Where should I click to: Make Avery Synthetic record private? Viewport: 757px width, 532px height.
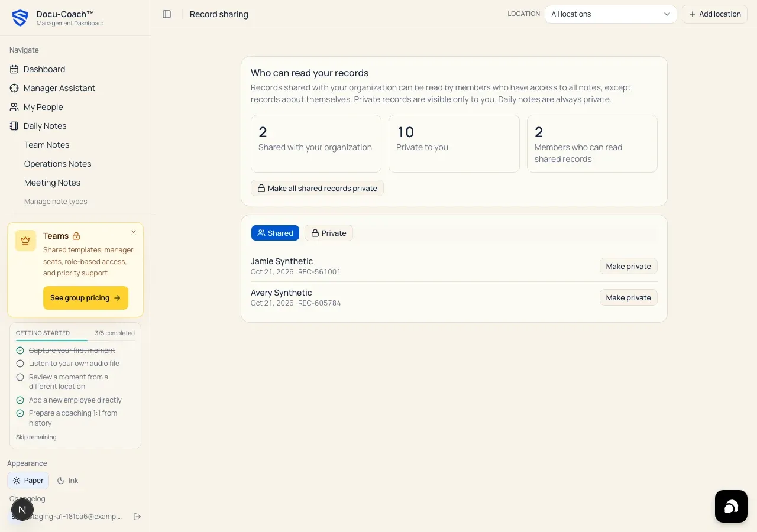(628, 298)
